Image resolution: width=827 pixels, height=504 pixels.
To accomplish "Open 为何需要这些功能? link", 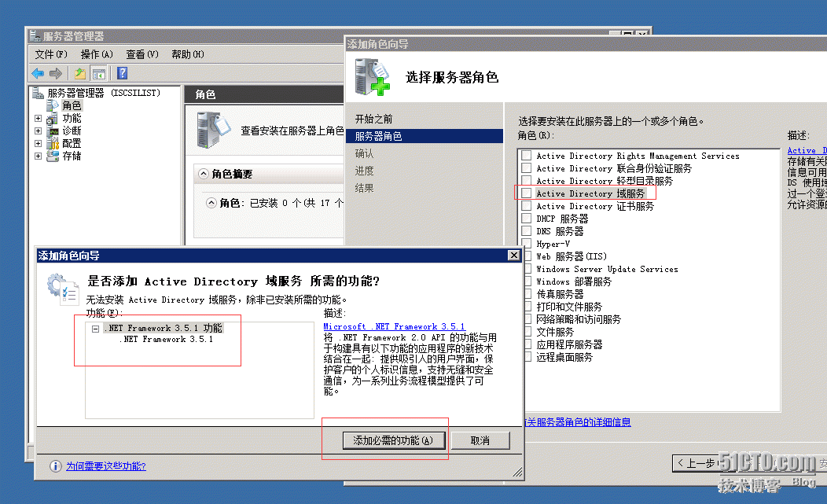I will point(106,466).
